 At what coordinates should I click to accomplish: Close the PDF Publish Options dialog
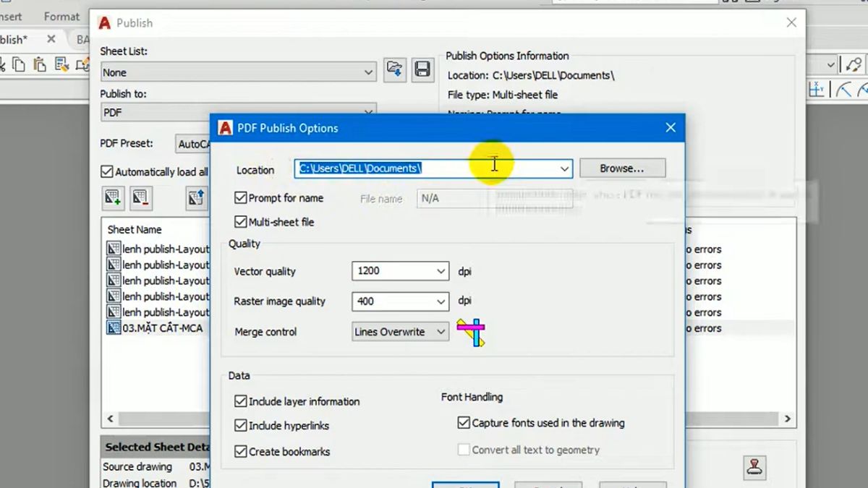click(x=671, y=128)
